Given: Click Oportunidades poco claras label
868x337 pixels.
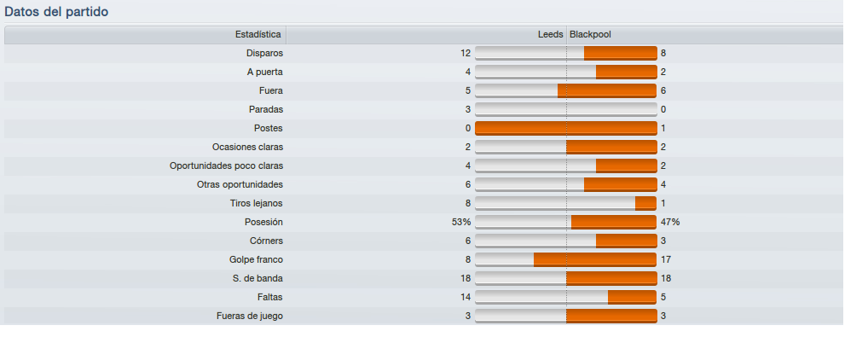Looking at the screenshot, I should click(227, 166).
